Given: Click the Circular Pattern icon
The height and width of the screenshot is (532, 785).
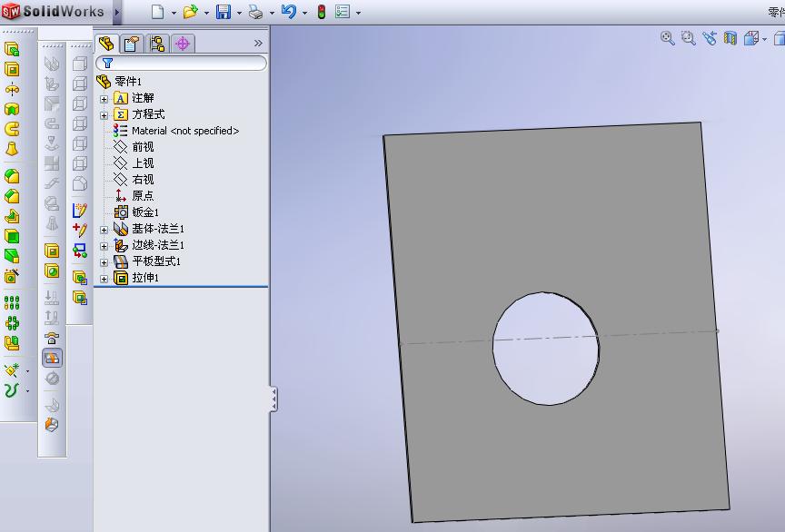Looking at the screenshot, I should click(x=12, y=323).
